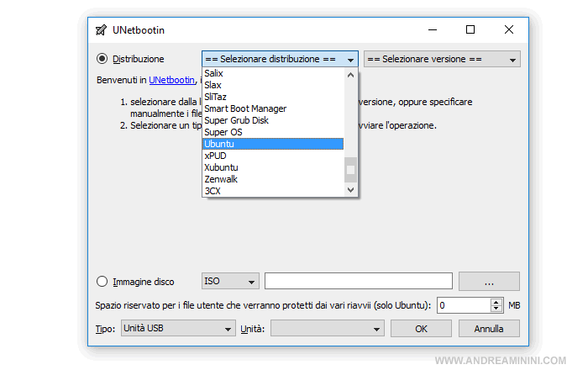
Task: Open the UNetbootin hyperlink
Action: point(172,81)
